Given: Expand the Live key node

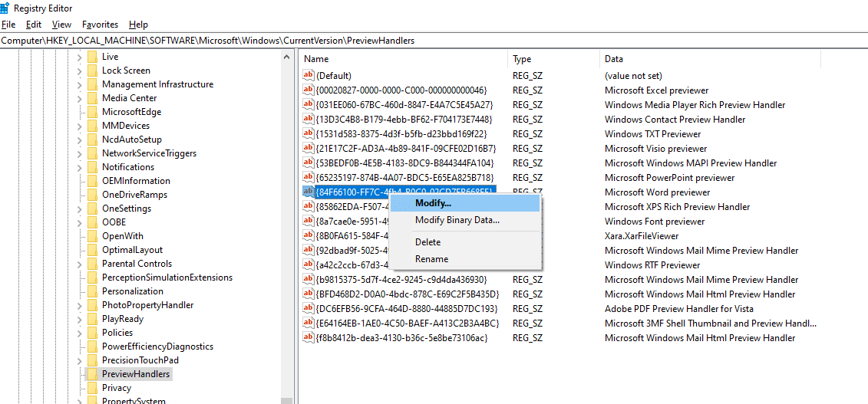Looking at the screenshot, I should 79,57.
